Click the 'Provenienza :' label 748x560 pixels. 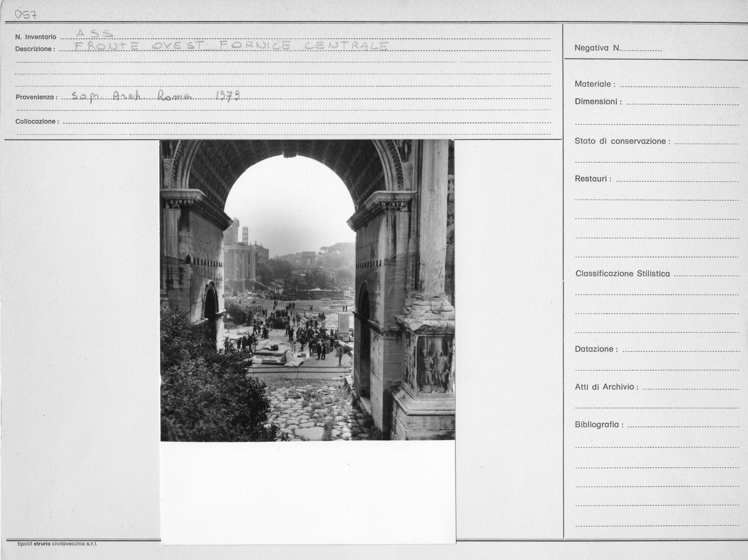pyautogui.click(x=36, y=97)
